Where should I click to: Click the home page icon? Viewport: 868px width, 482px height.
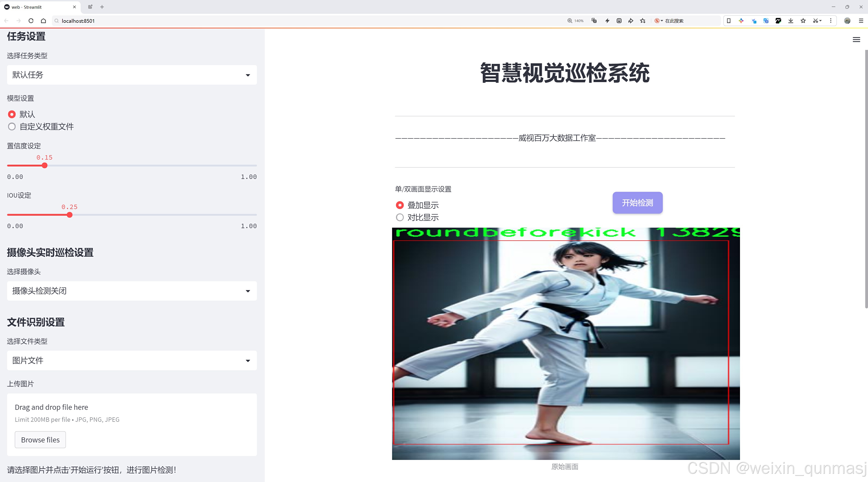click(43, 21)
